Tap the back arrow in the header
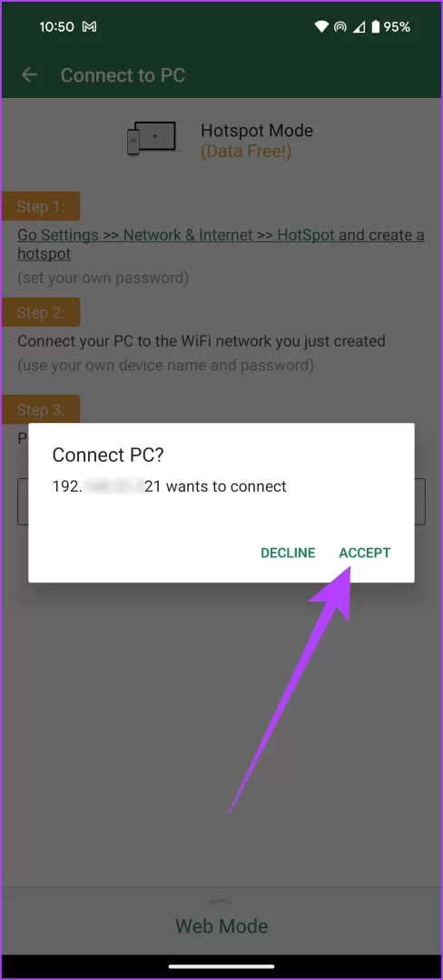The image size is (443, 980). 29,75
